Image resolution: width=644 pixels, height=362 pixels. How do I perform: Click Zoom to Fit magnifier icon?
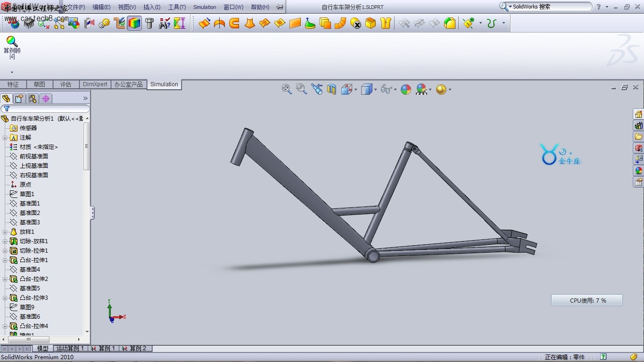click(x=287, y=89)
